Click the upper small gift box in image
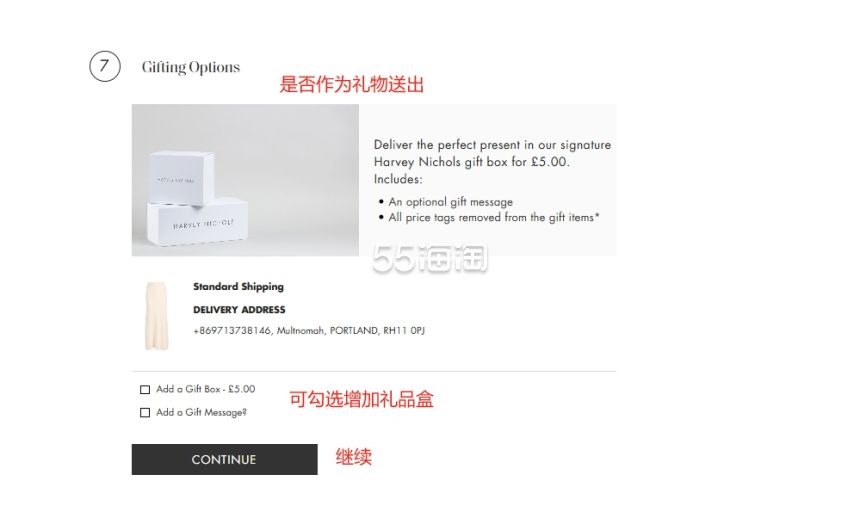 (182, 178)
